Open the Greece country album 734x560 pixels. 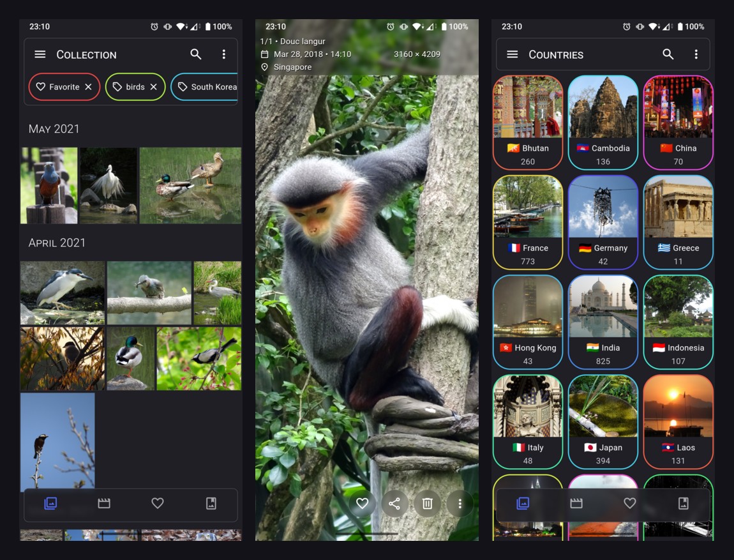pos(678,222)
